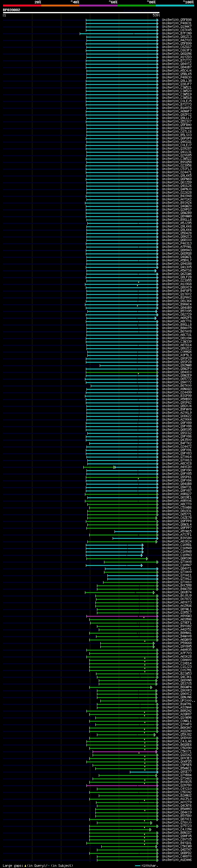Click the UniRef100_A5C4J4 label
This screenshot has width=197, height=868.
(176, 71)
